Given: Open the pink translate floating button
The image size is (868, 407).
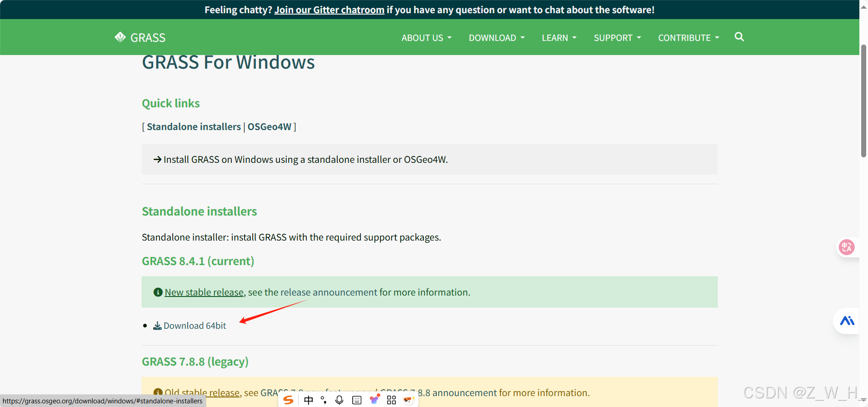Looking at the screenshot, I should pyautogui.click(x=847, y=247).
